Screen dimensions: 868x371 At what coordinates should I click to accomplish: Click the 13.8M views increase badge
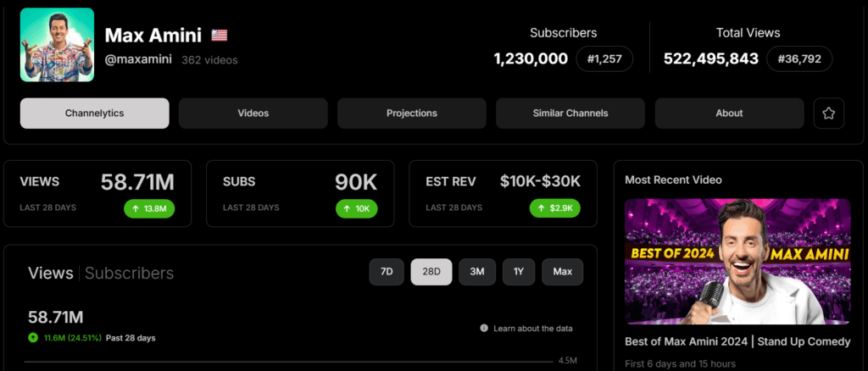pyautogui.click(x=149, y=208)
